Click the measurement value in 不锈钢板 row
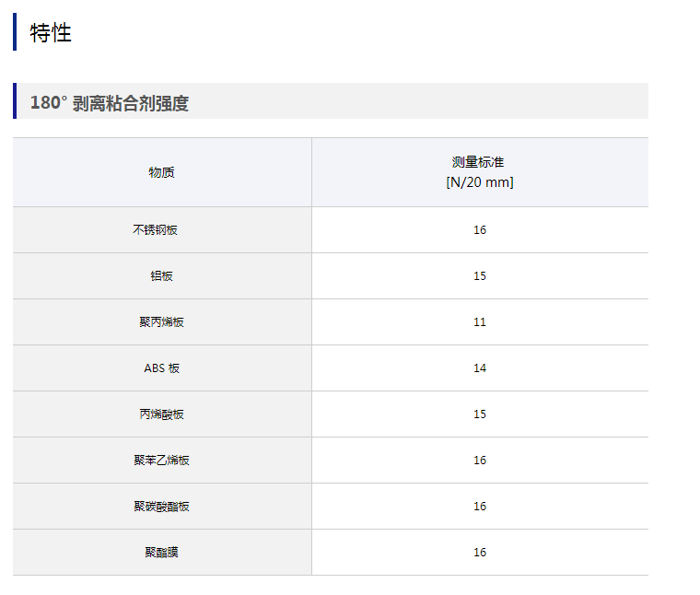 [480, 229]
